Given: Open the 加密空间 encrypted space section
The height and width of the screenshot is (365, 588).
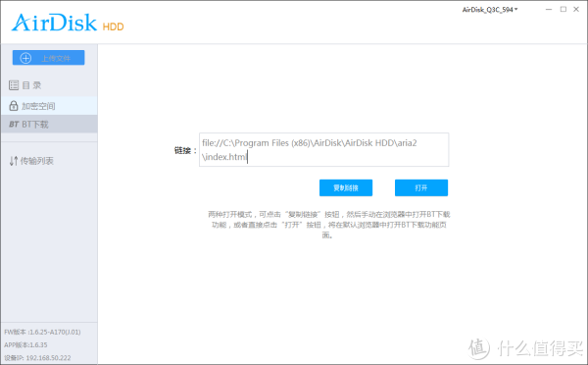Looking at the screenshot, I should point(49,106).
